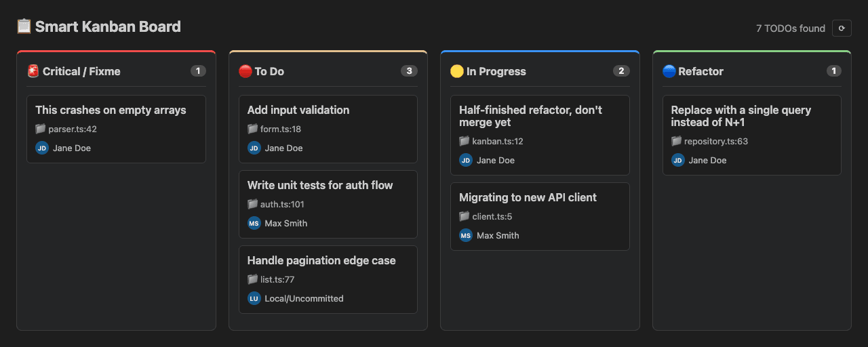The image size is (868, 347).
Task: Click 'Jane Doe' on the half-finished refactor card
Action: 496,160
